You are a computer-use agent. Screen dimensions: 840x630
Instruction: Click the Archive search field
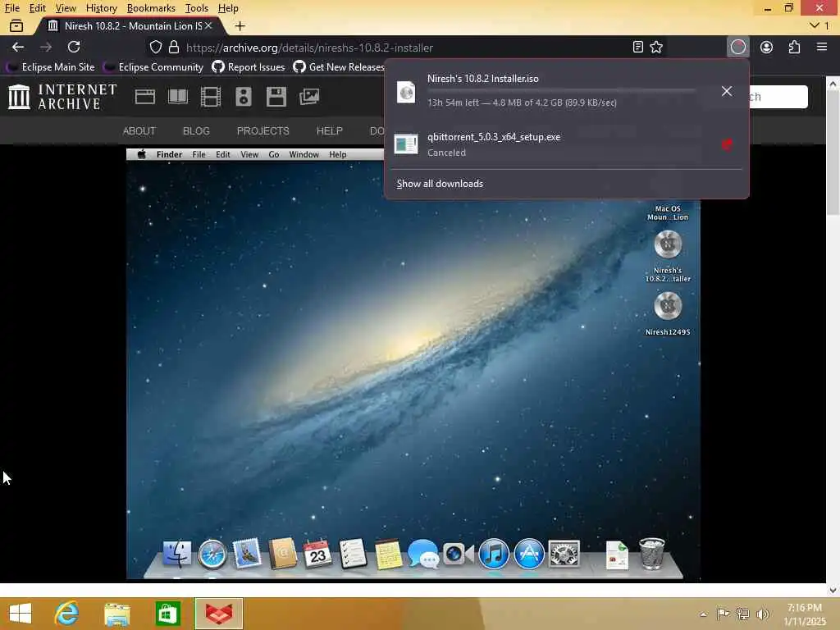778,97
